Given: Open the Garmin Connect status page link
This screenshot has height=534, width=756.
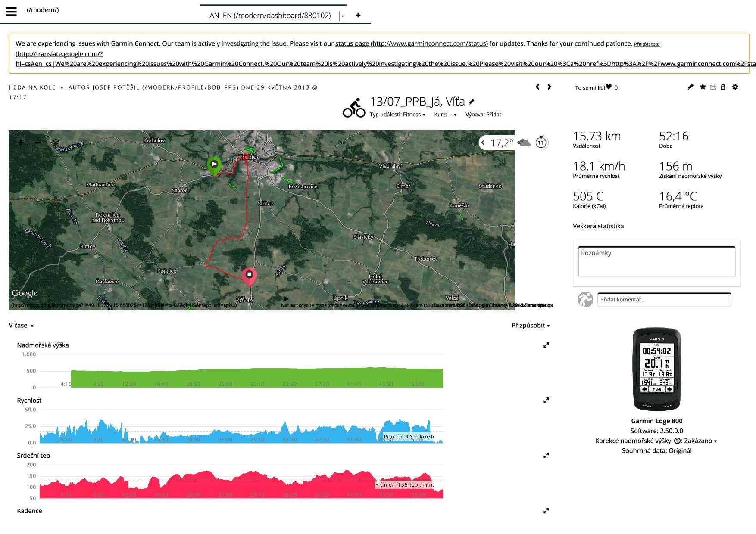Looking at the screenshot, I should tap(411, 43).
